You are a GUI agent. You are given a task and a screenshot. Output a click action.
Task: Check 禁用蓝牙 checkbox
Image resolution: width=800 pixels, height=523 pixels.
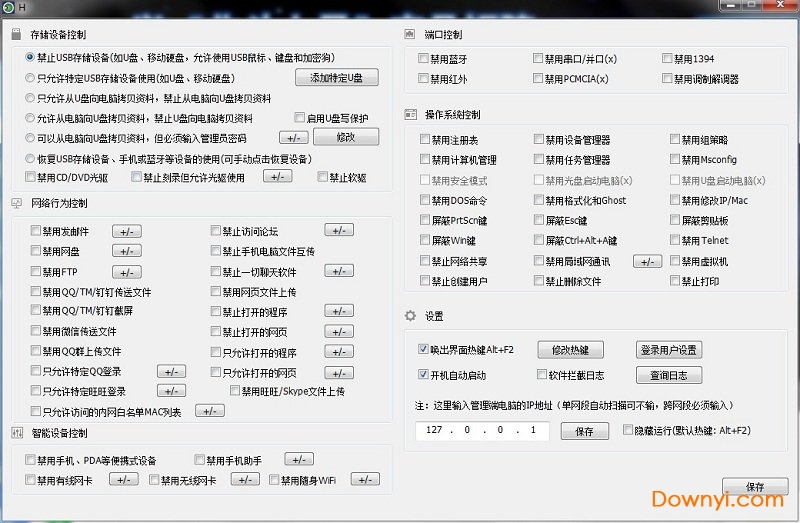click(x=423, y=58)
